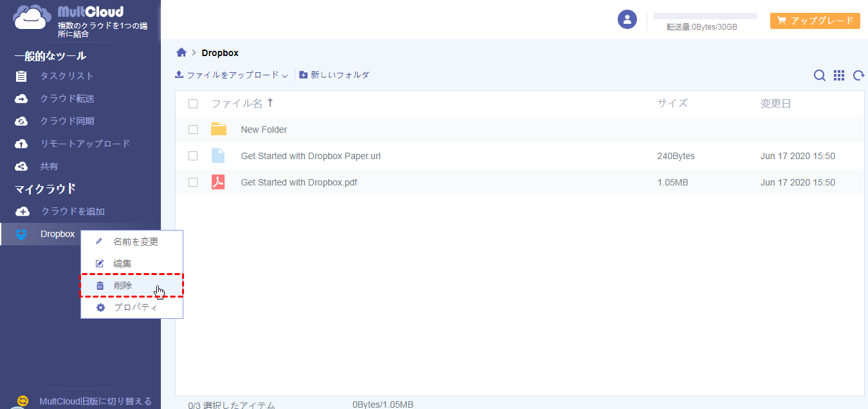
Task: Click the 0Bytes/1.05MB status text
Action: tap(383, 404)
